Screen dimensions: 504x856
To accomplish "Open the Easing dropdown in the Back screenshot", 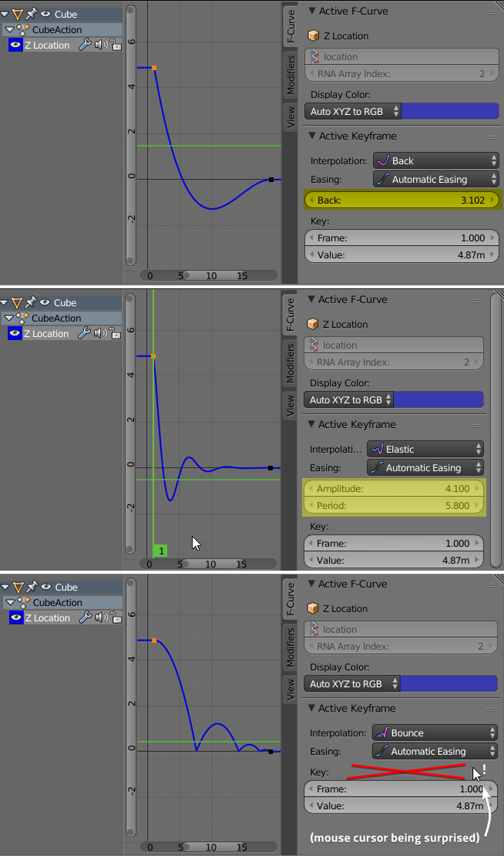I will [436, 179].
